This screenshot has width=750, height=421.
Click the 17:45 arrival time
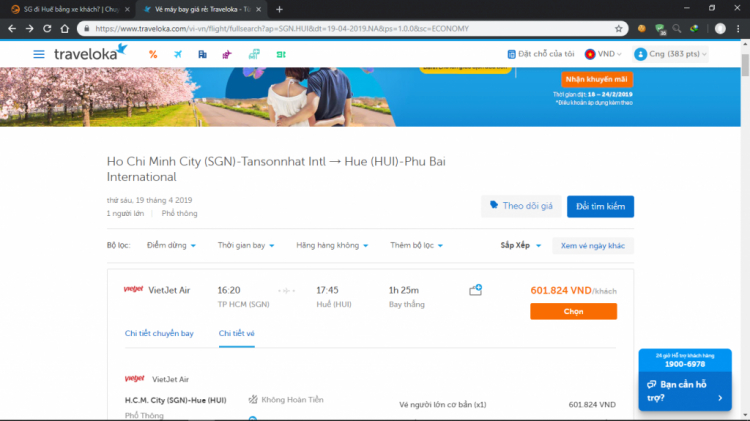click(x=327, y=290)
